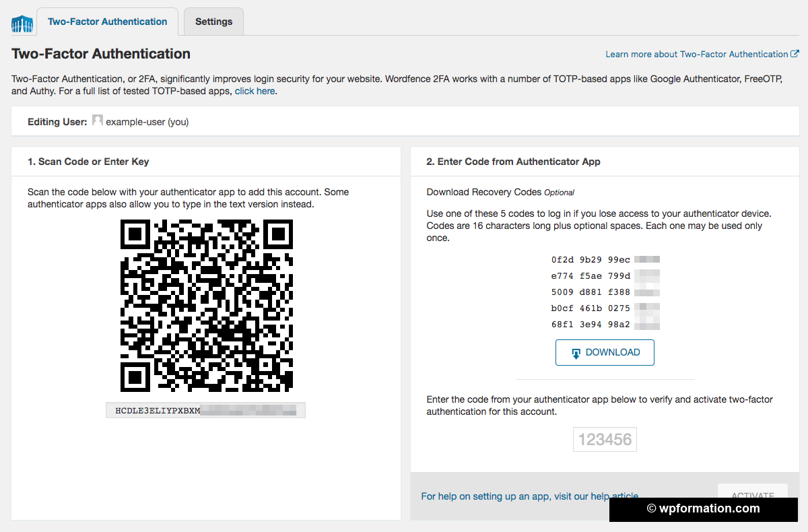Viewport: 808px width, 532px height.
Task: Click the ACTIVATE button
Action: 753,496
